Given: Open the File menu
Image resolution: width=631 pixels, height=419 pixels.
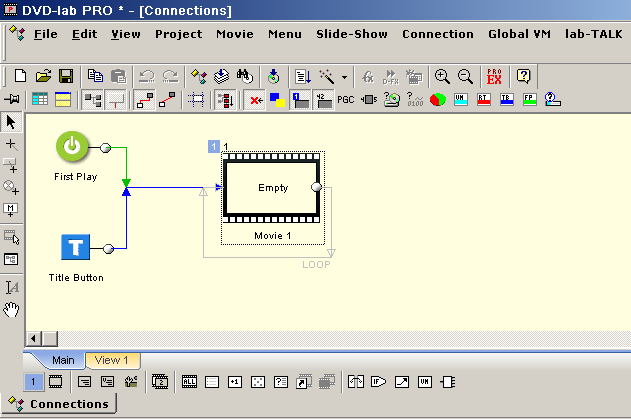Looking at the screenshot, I should click(x=45, y=34).
